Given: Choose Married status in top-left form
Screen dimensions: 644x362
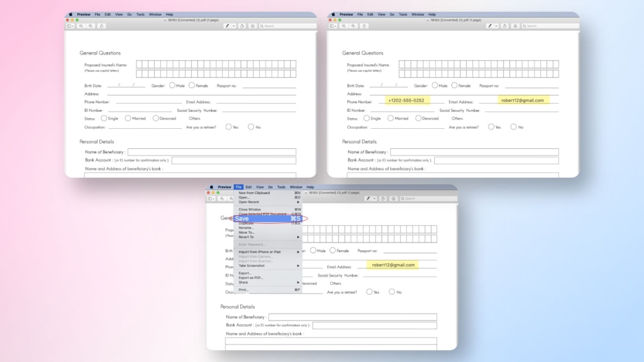Looking at the screenshot, I should point(128,118).
